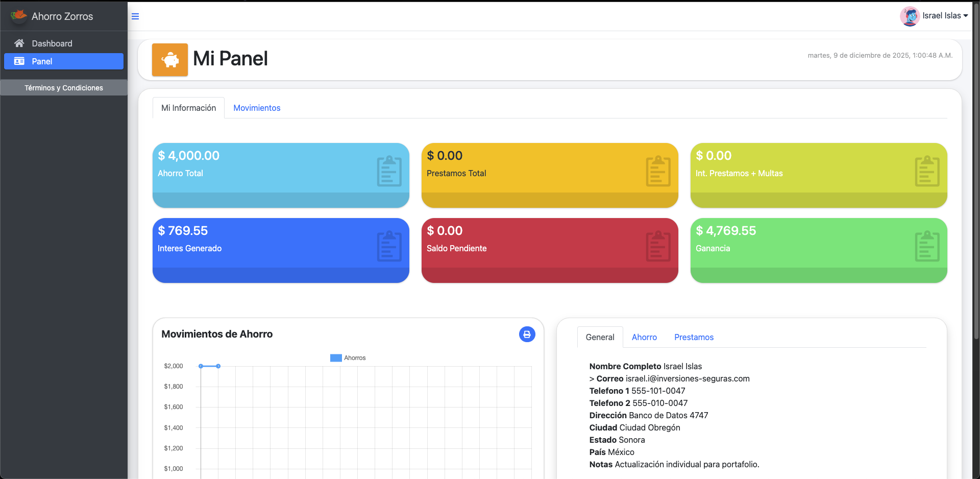Screen dimensions: 980x479
Task: Click the user avatar picture in the top bar
Action: 911,16
